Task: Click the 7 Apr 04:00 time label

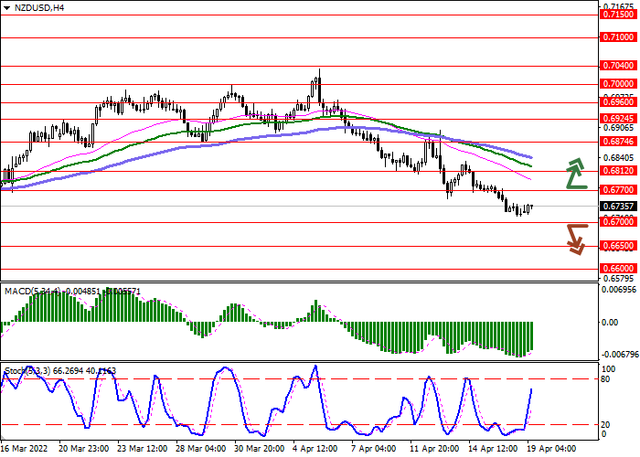Action: pyautogui.click(x=373, y=449)
